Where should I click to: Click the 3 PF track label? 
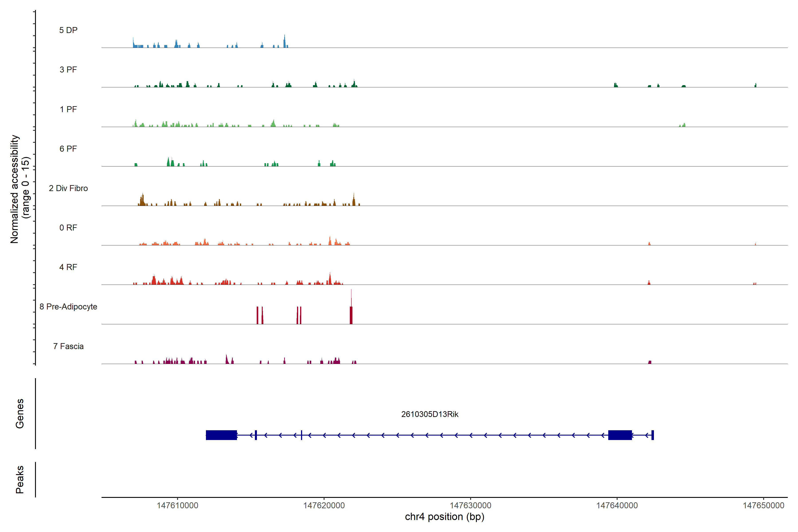tap(68, 70)
